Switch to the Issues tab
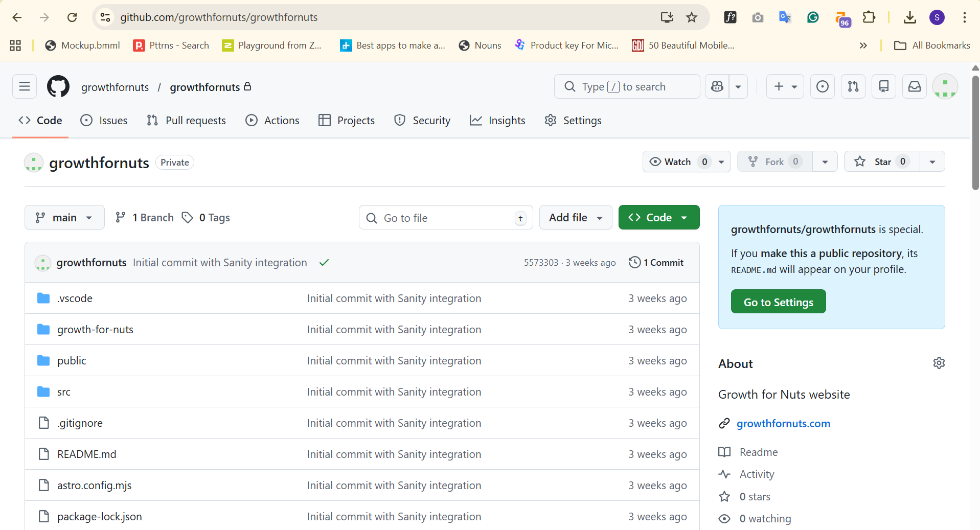Screen dimensions: 980x530 (x=104, y=121)
